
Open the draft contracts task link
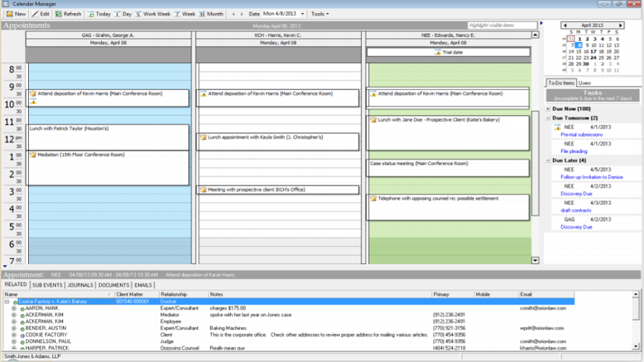pos(576,211)
